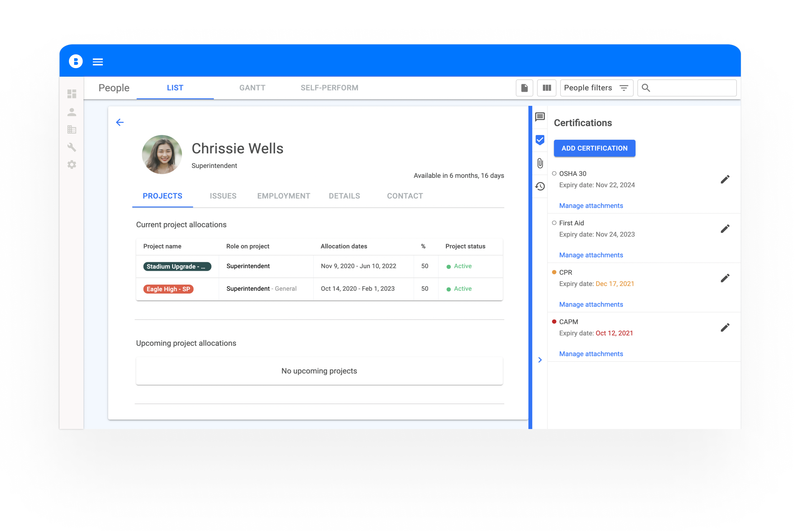Switch to the GANTT tab
The image size is (812, 531).
[x=252, y=88]
